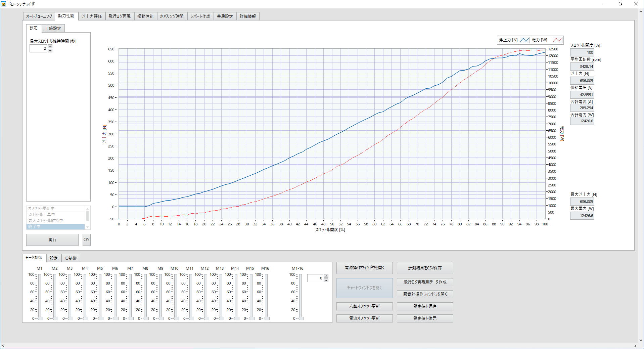
Task: Click the M10 motor throttle slider
Action: [176, 296]
